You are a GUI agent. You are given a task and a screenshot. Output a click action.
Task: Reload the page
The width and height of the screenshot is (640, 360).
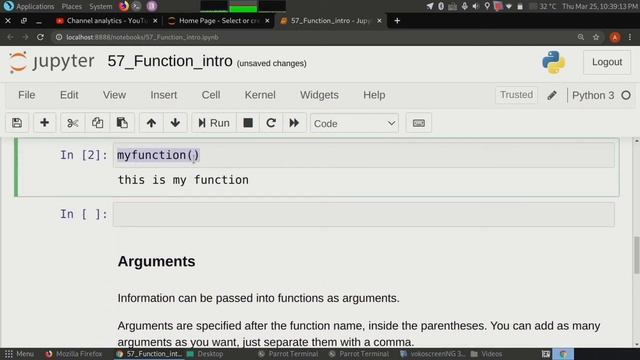(40, 37)
